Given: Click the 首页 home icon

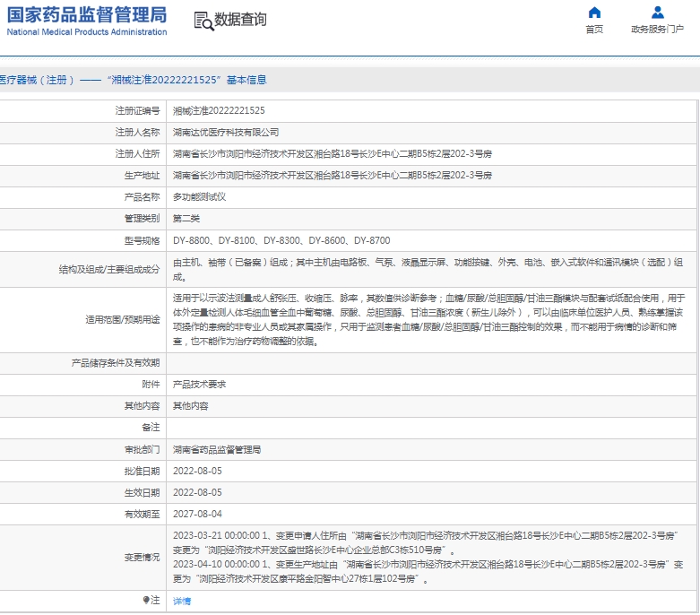Looking at the screenshot, I should [x=594, y=13].
